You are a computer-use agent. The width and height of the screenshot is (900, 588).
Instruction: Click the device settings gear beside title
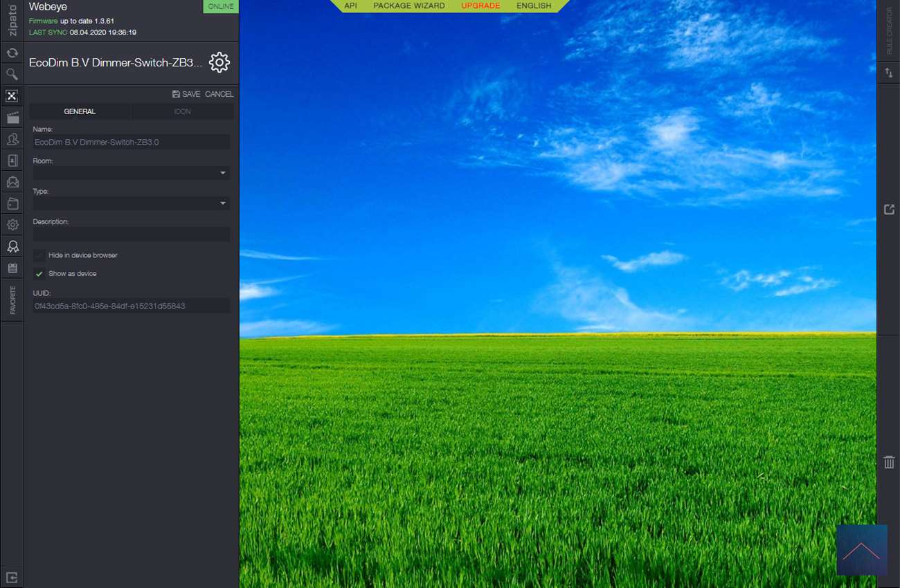(219, 63)
